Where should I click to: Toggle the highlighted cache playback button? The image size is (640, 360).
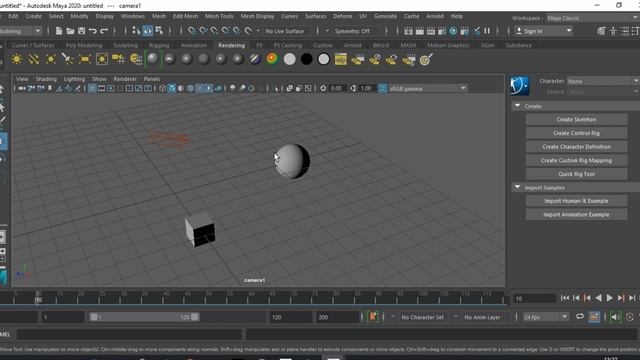pyautogui.click(x=594, y=317)
